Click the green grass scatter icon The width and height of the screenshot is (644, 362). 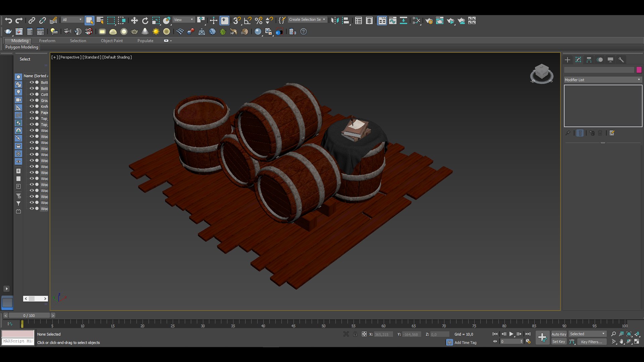coord(223,32)
